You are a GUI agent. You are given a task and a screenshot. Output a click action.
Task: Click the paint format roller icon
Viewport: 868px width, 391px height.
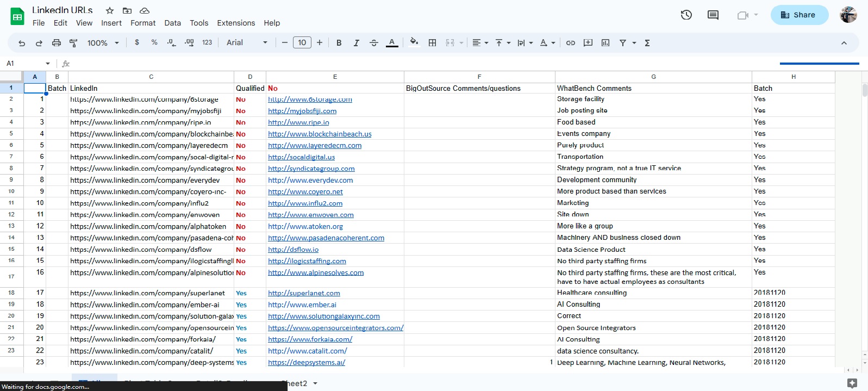pyautogui.click(x=73, y=43)
